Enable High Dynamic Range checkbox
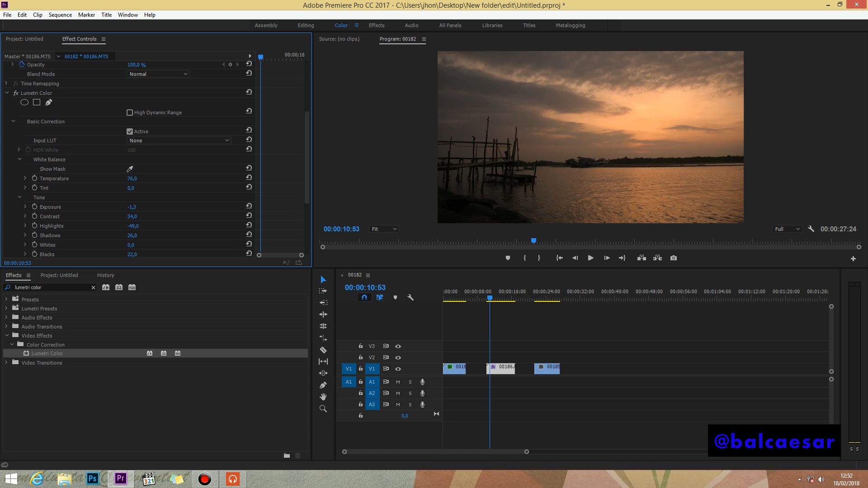Image resolution: width=868 pixels, height=488 pixels. click(x=130, y=113)
